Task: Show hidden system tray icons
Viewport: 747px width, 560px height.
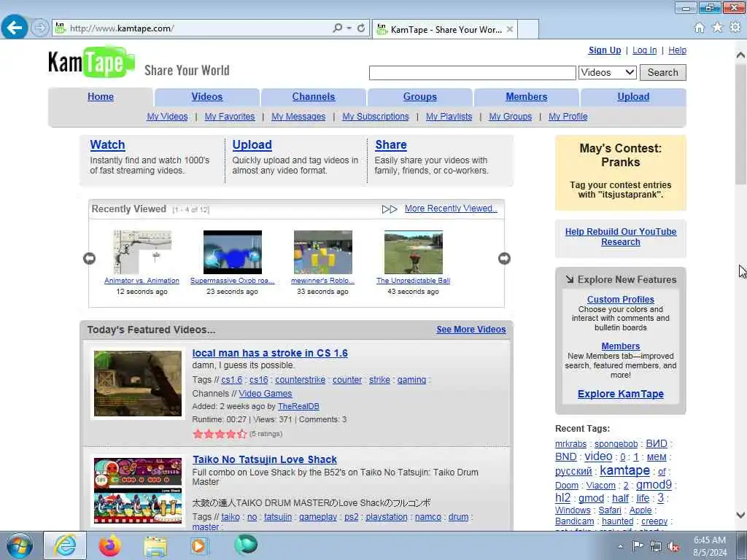Action: point(620,547)
